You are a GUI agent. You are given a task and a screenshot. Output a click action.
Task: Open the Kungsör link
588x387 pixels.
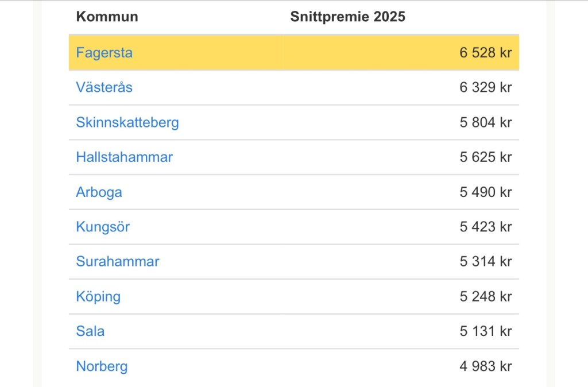103,227
